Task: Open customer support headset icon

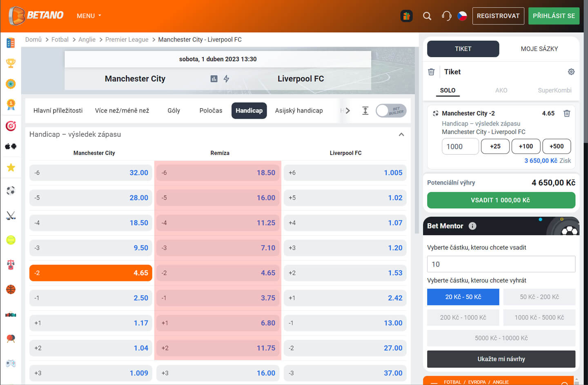Action: click(446, 16)
